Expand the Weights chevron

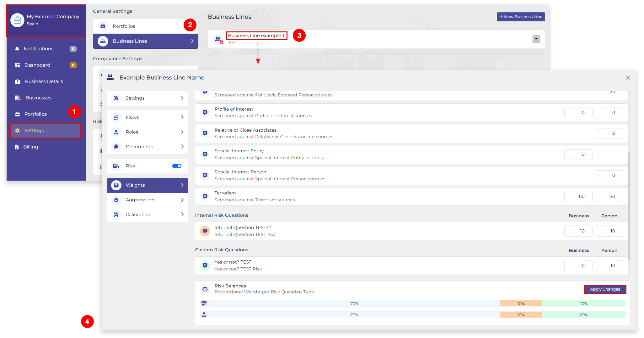pos(182,185)
